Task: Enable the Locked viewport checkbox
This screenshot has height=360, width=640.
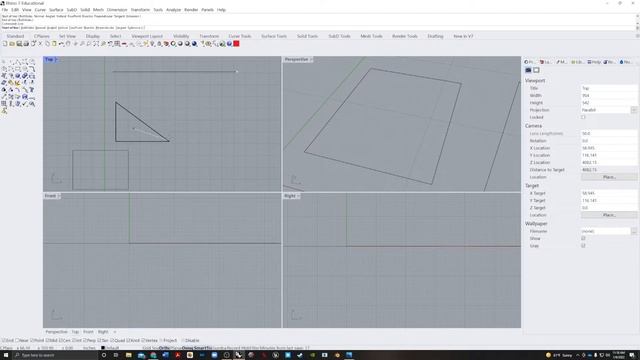Action: [583, 117]
